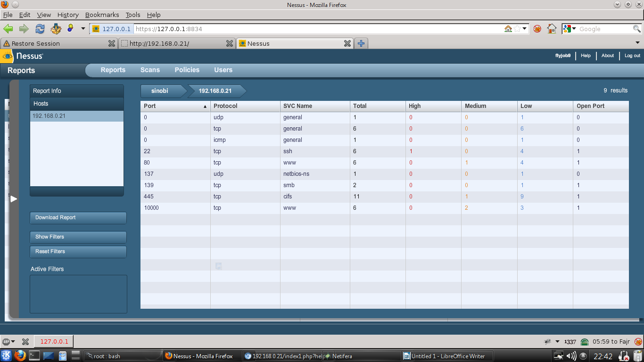
Task: Open the list all tabs dropdown
Action: [x=638, y=43]
